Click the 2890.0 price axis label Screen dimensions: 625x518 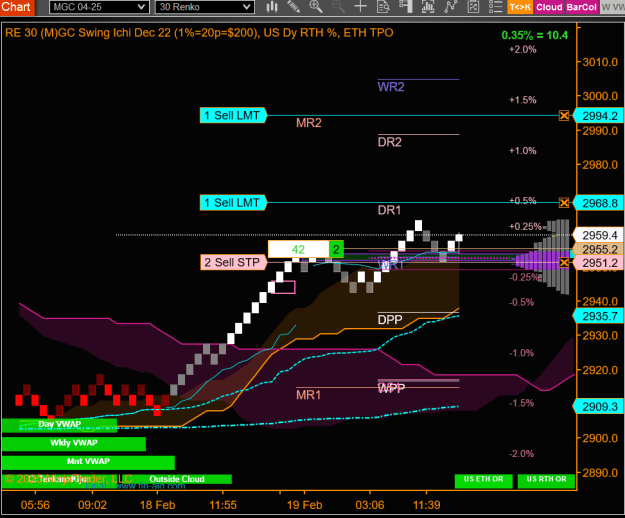click(600, 473)
